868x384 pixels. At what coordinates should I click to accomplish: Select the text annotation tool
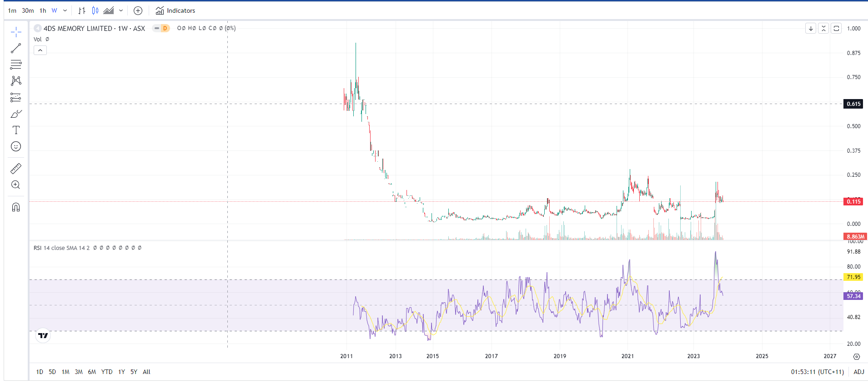click(x=16, y=130)
